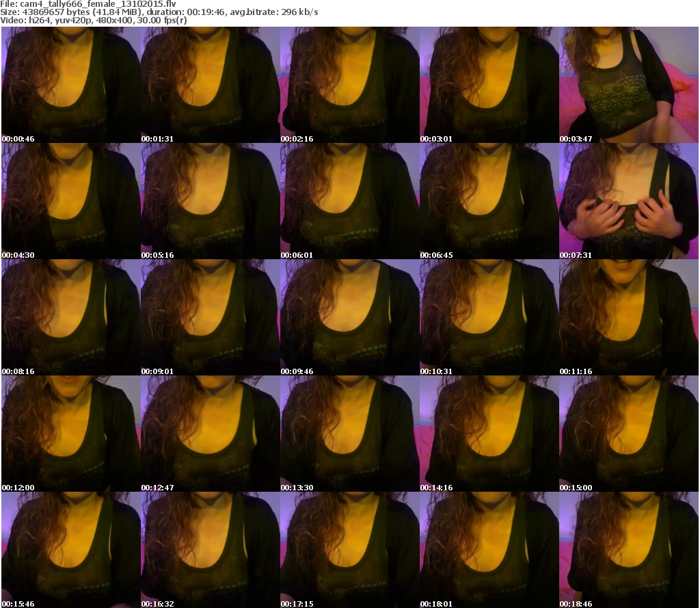Select the thumbnail stamped 00:10:31
Image resolution: width=700 pixels, height=608 pixels.
point(489,317)
